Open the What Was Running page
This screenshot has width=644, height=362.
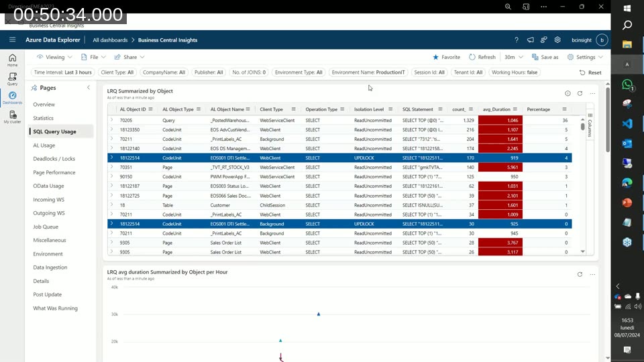pyautogui.click(x=55, y=308)
